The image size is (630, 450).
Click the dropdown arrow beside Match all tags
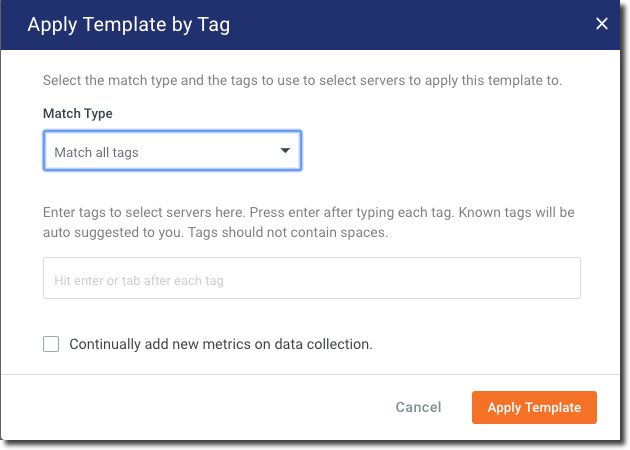pyautogui.click(x=285, y=151)
